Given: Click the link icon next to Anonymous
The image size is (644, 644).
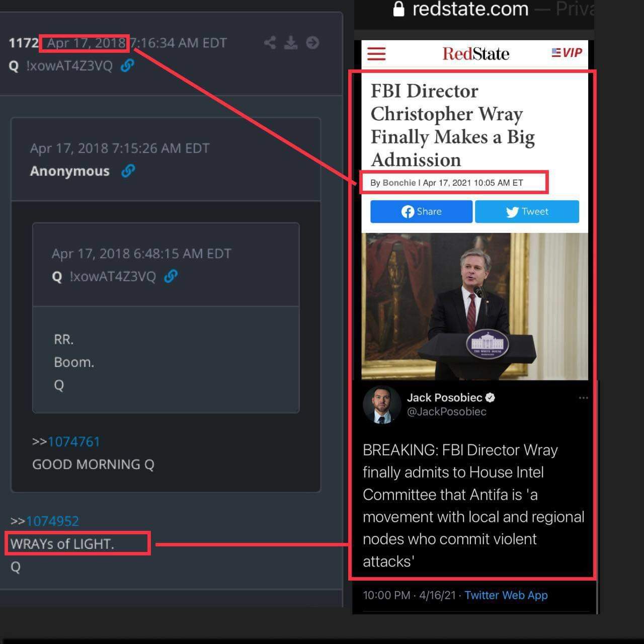Looking at the screenshot, I should pyautogui.click(x=128, y=171).
